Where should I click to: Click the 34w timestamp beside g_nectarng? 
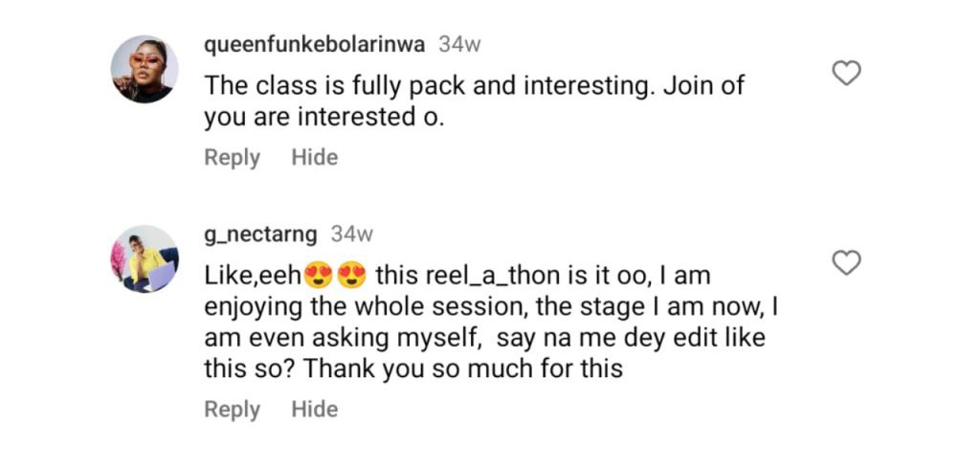[x=351, y=234]
